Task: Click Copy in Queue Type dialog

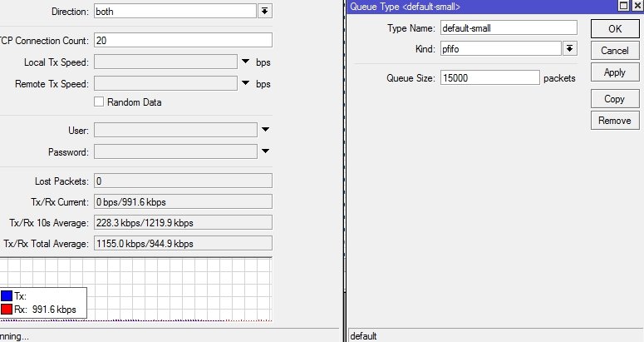Action: point(615,99)
